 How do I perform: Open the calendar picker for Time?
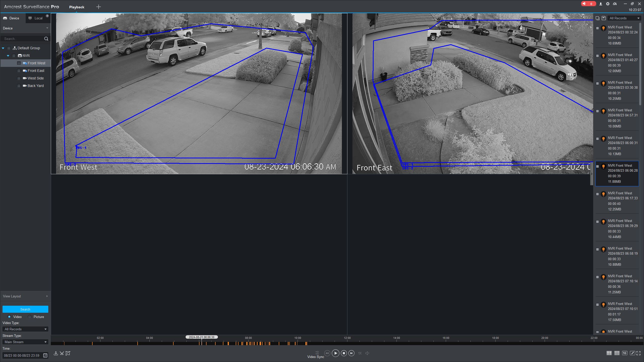[45, 355]
